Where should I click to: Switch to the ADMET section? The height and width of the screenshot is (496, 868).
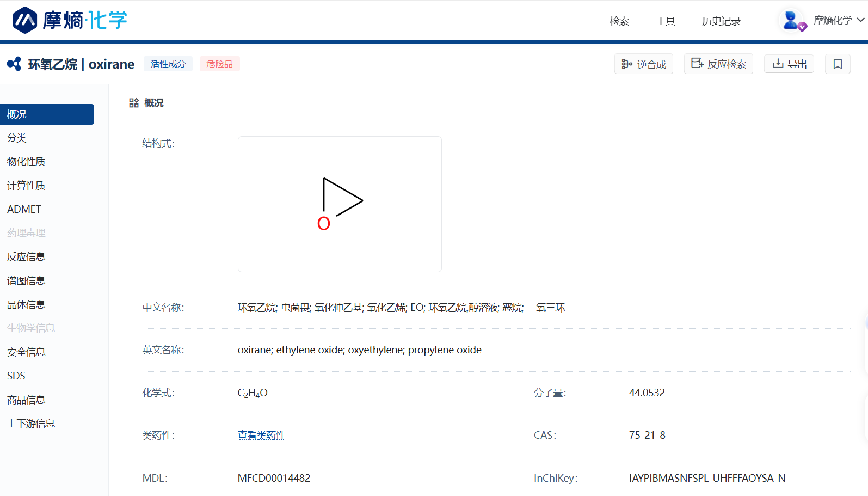[24, 209]
